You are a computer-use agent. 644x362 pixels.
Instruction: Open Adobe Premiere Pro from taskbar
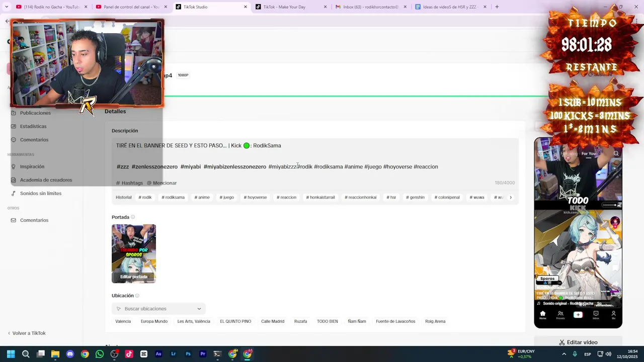click(203, 354)
